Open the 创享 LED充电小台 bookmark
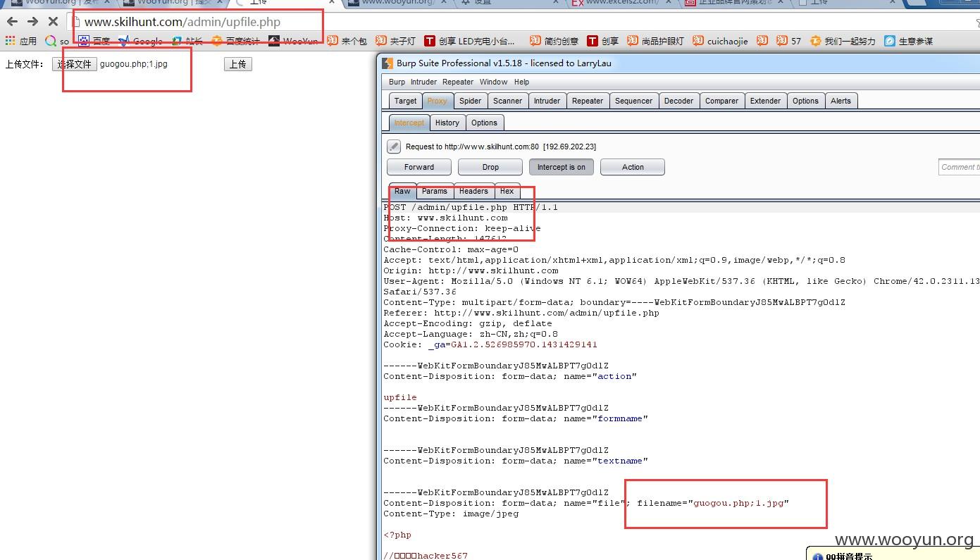The image size is (980, 560). (x=470, y=41)
